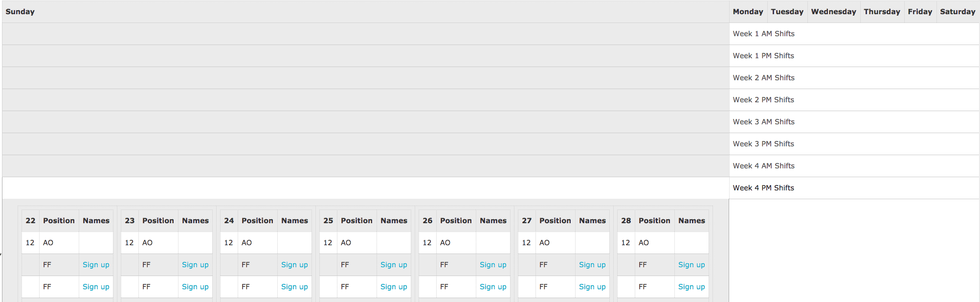
Task: Expand the Week 2 AM Shifts row
Action: click(x=764, y=77)
